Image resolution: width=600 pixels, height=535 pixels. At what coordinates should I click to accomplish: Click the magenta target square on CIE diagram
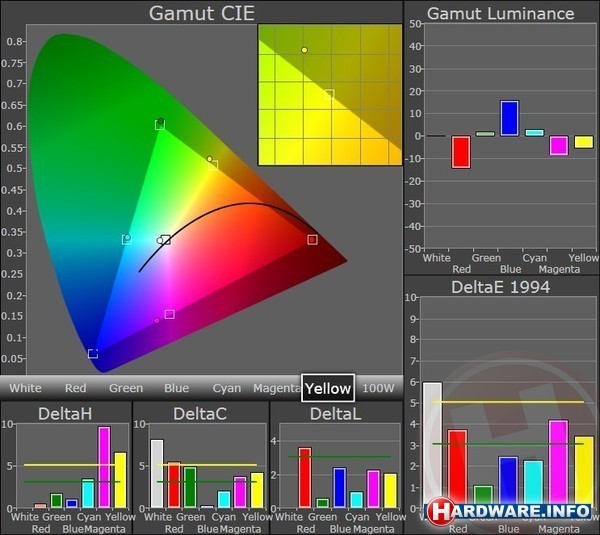(170, 314)
